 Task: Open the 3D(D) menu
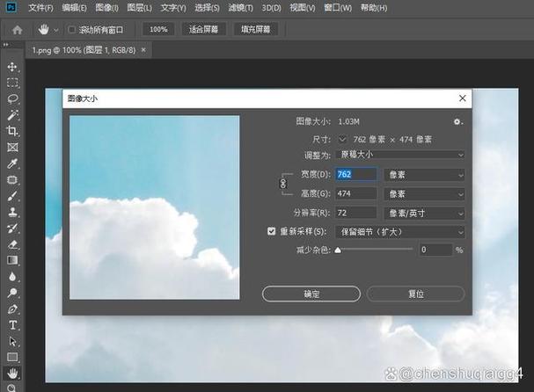(272, 8)
